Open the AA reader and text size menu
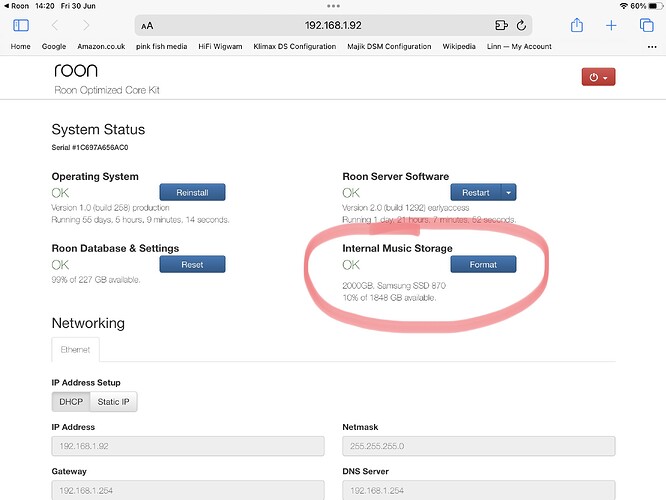Viewport: 666px width, 500px height. point(147,26)
